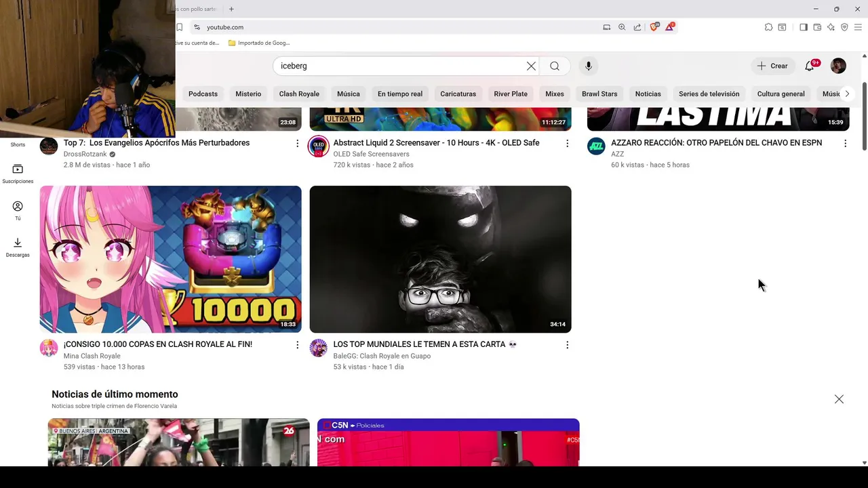Open the Brave Shields lion icon
The width and height of the screenshot is (868, 488).
(654, 26)
